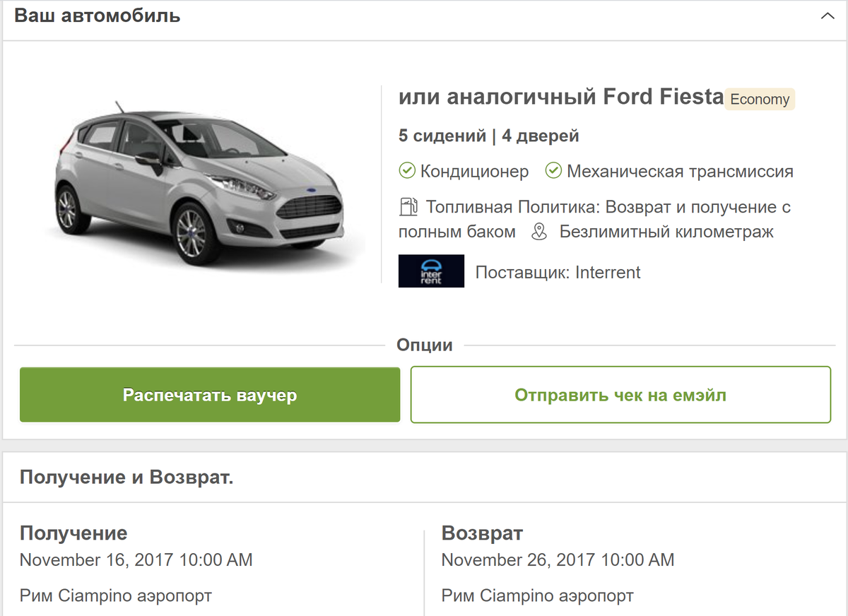Click the Economy category badge
The image size is (848, 616).
coord(760,100)
